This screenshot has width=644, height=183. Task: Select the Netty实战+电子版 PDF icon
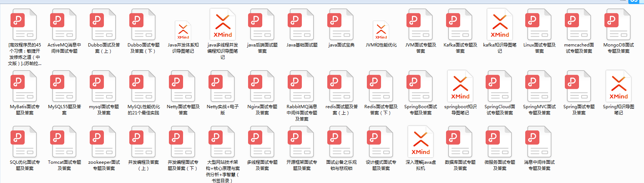click(222, 86)
